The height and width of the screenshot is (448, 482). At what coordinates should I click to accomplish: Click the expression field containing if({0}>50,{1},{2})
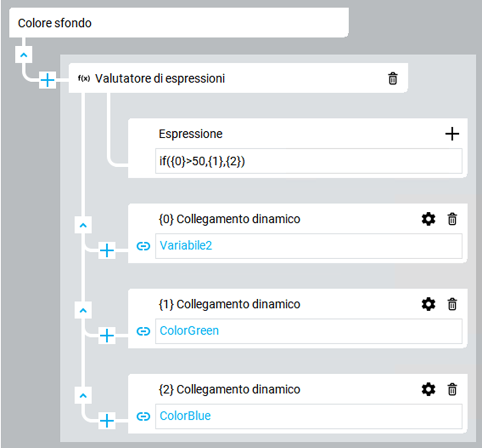[x=308, y=161]
